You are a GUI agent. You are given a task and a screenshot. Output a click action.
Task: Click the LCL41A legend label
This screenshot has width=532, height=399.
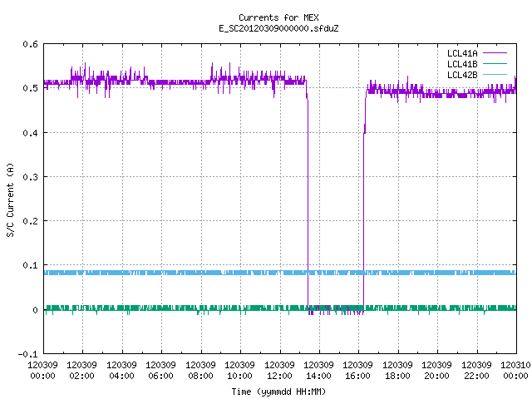(462, 53)
